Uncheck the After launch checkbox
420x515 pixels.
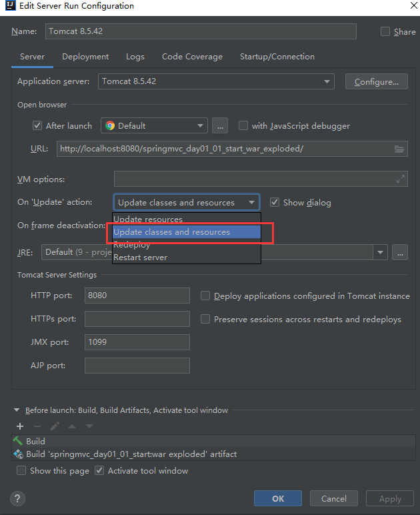tap(37, 125)
